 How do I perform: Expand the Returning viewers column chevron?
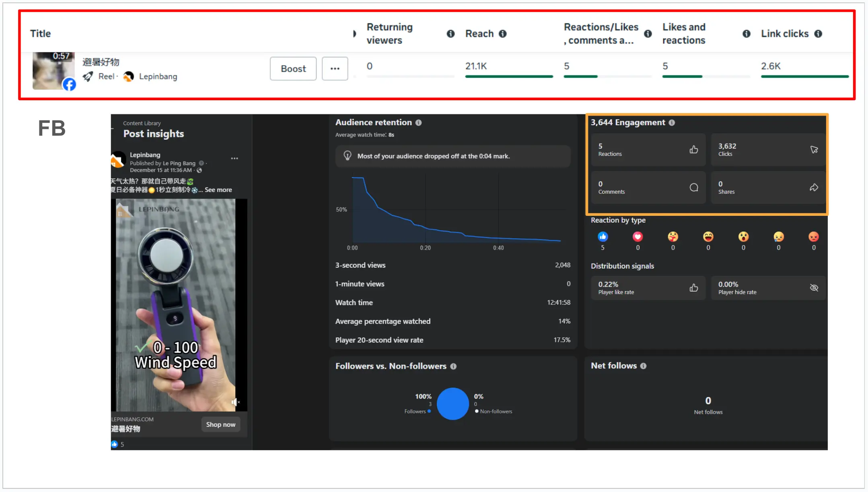point(354,34)
